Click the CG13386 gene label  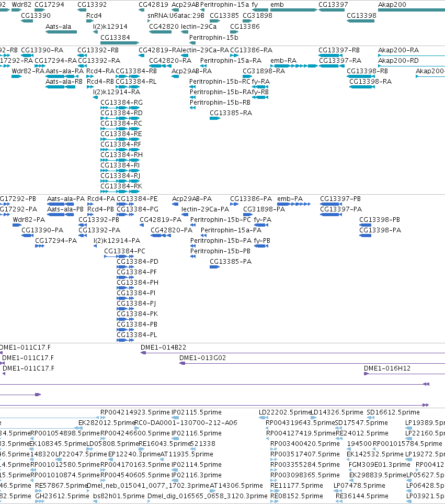(245, 27)
